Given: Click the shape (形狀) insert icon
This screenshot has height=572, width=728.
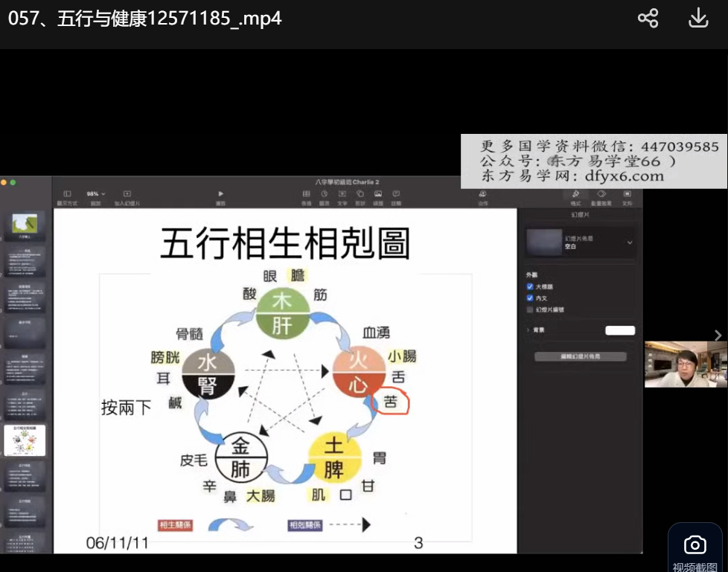Looking at the screenshot, I should (x=360, y=194).
